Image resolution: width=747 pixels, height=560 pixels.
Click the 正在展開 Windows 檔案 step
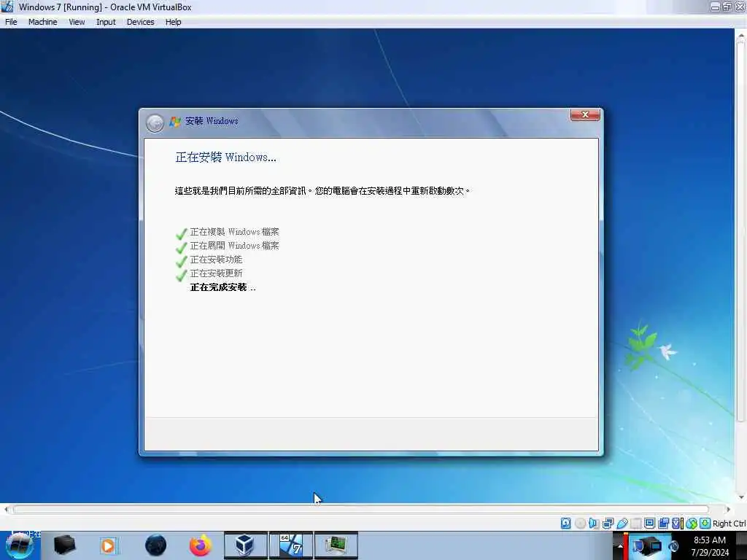click(x=234, y=246)
